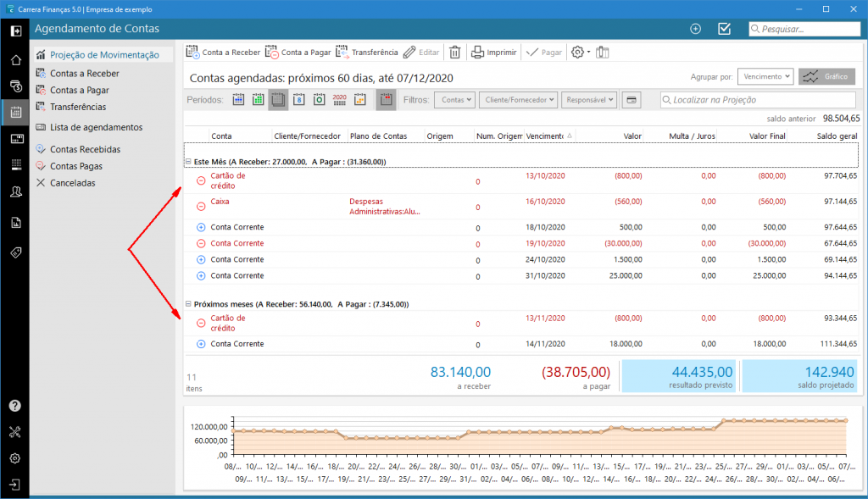868x499 pixels.
Task: Click the Conta a Pagar toolbar button
Action: click(298, 53)
